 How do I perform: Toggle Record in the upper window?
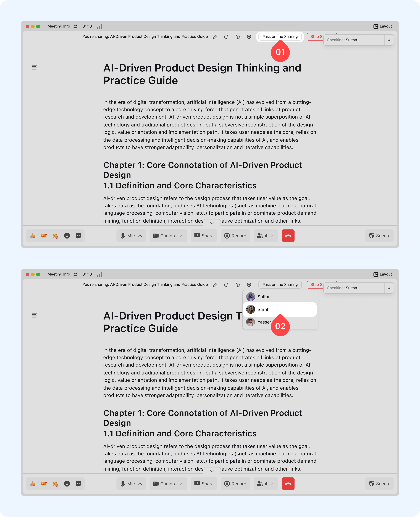click(x=235, y=236)
